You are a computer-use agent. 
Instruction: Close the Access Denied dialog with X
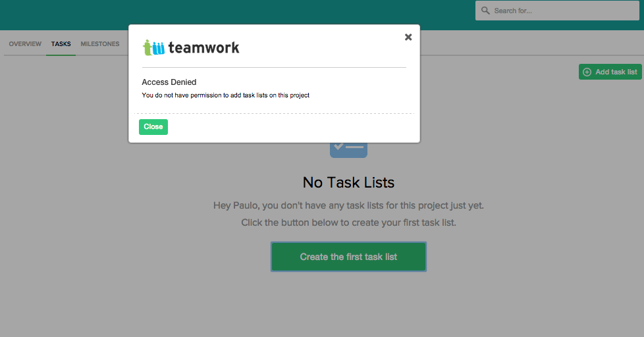tap(408, 37)
